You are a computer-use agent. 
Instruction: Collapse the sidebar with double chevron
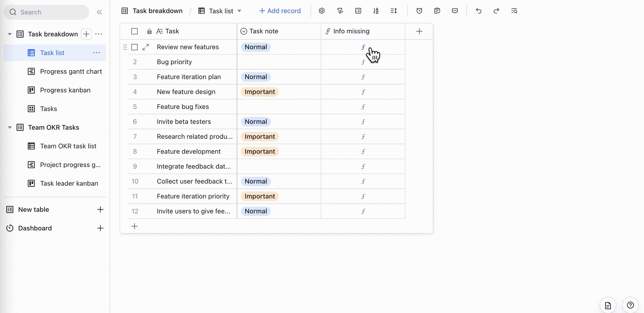(x=100, y=12)
